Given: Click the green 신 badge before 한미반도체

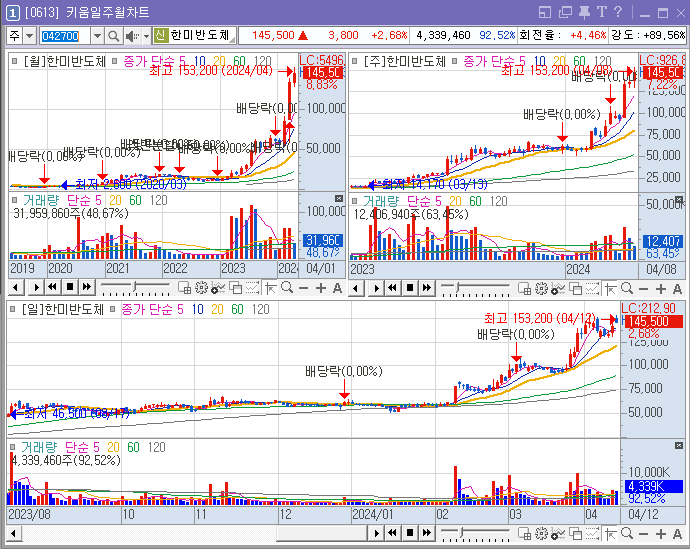Looking at the screenshot, I should click(161, 35).
